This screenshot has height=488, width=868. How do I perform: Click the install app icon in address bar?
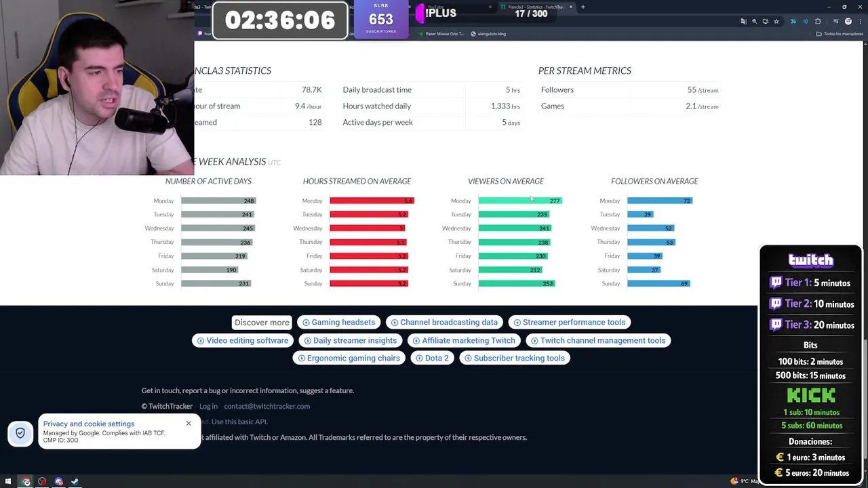tap(766, 21)
